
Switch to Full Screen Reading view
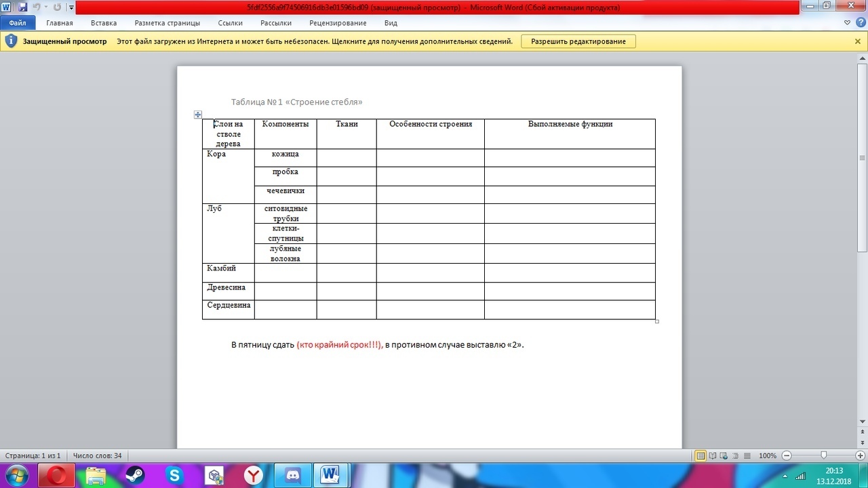point(713,455)
